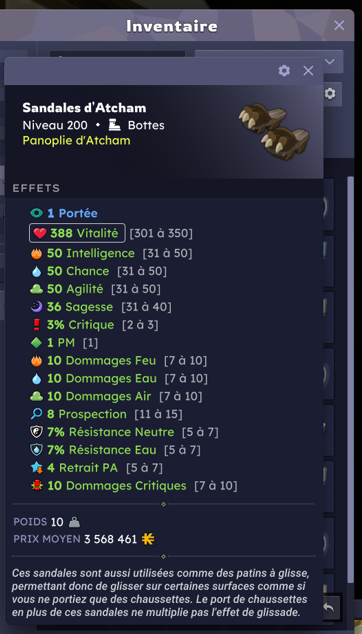Screen dimensions: 362x634
Task: Click the green diamond PM icon
Action: [36, 343]
